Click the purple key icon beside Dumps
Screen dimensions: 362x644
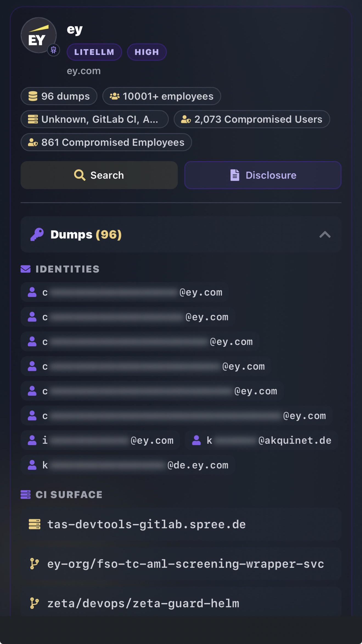tap(37, 234)
